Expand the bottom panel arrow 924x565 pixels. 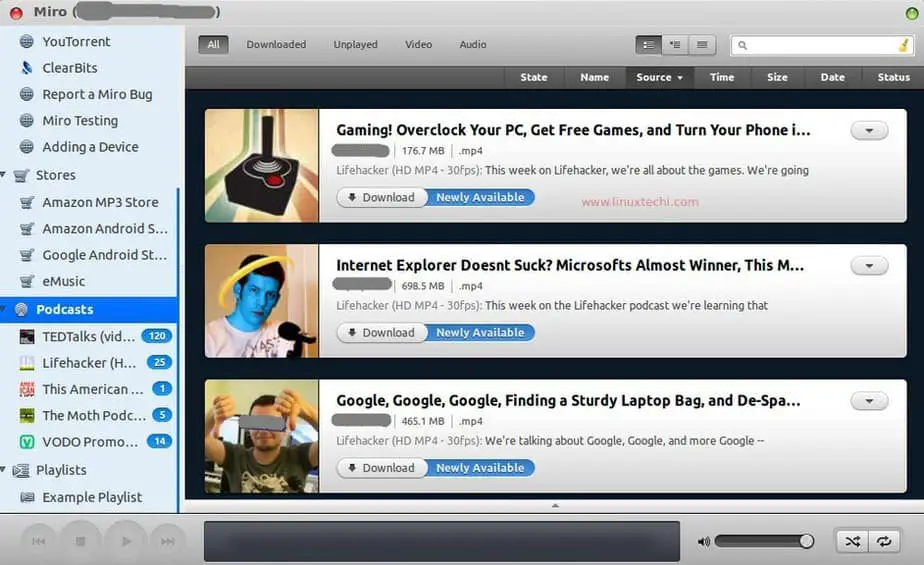pos(555,505)
